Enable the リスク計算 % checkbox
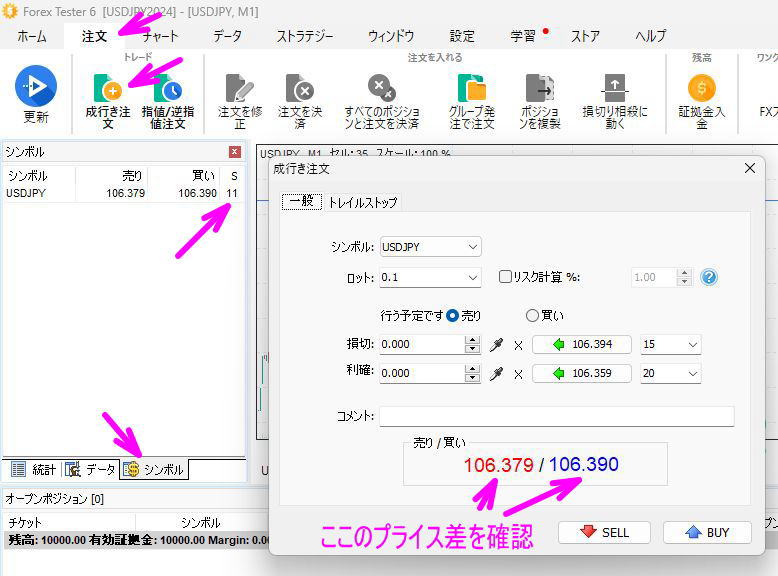The image size is (778, 576). [505, 276]
